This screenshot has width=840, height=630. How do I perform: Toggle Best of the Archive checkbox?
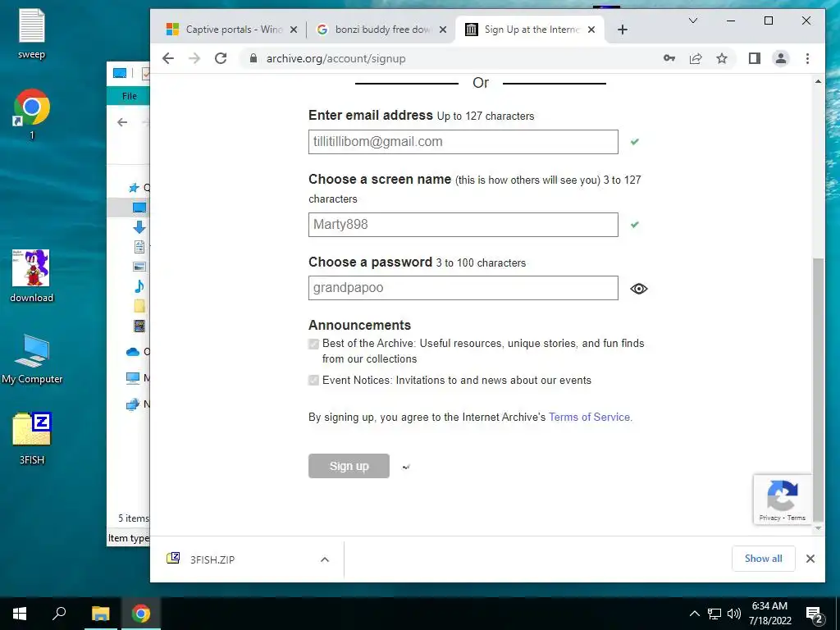point(314,344)
